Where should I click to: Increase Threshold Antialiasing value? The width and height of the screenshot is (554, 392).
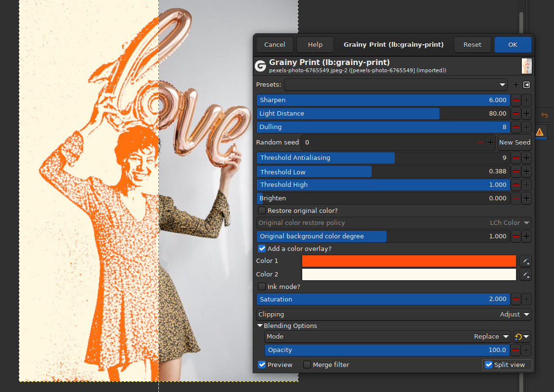coord(527,157)
